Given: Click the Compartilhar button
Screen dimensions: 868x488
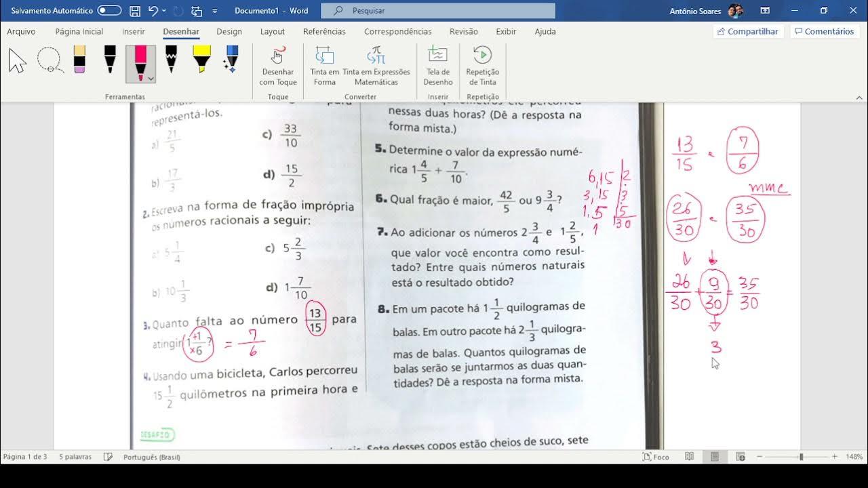Looking at the screenshot, I should click(748, 31).
